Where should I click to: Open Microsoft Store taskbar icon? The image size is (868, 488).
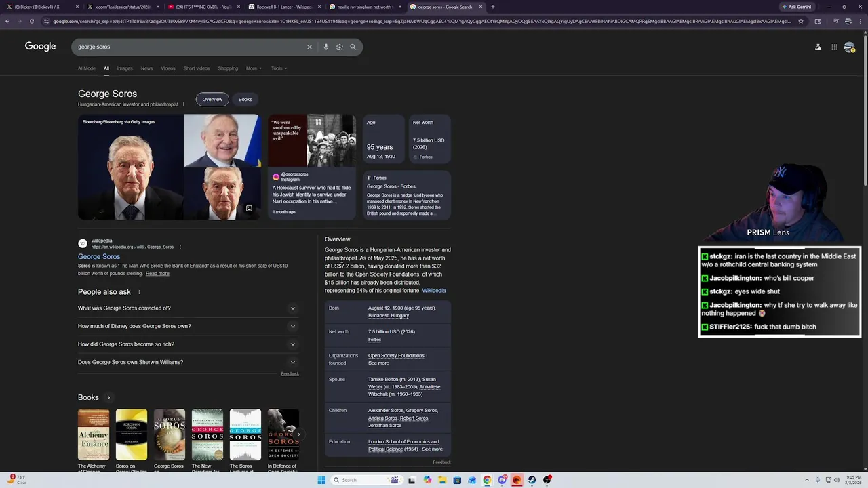457,480
